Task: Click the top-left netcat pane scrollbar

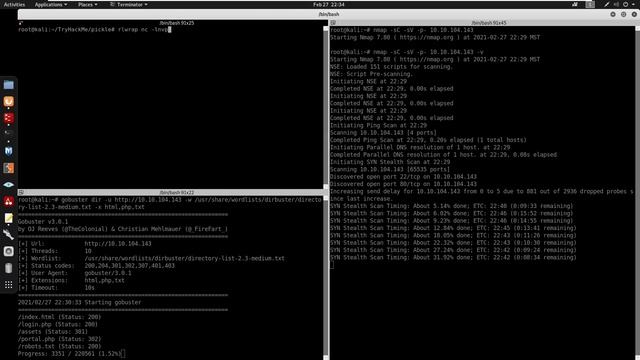Action: click(326, 107)
